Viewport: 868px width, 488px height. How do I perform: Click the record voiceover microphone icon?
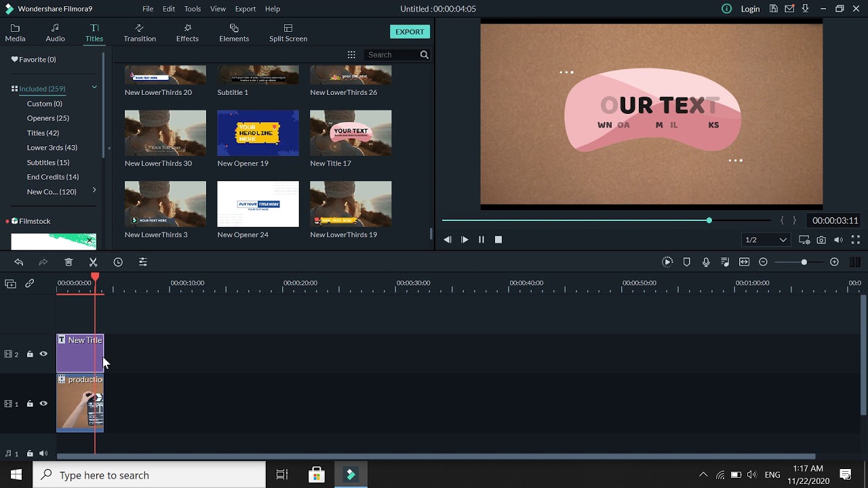[706, 262]
